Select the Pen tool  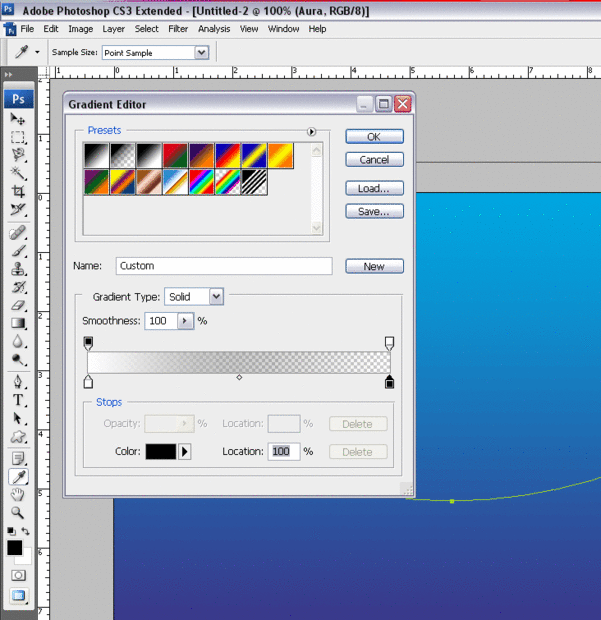coord(18,382)
